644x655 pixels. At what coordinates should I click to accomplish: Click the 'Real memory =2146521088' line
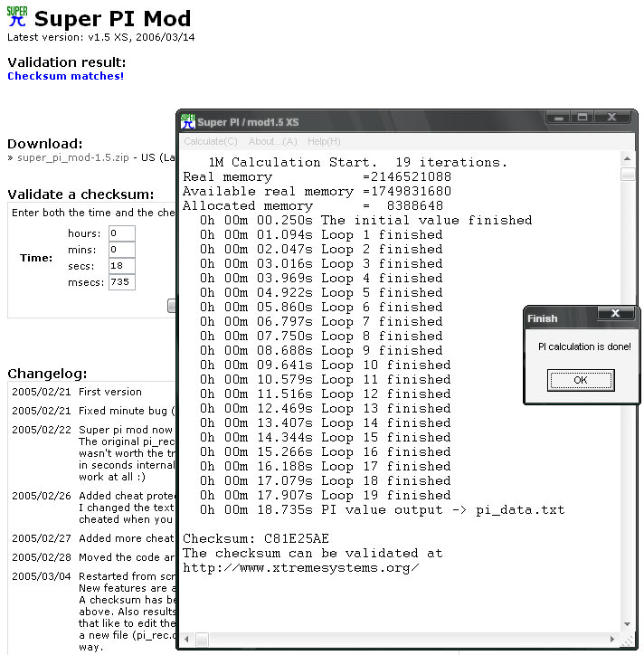317,176
